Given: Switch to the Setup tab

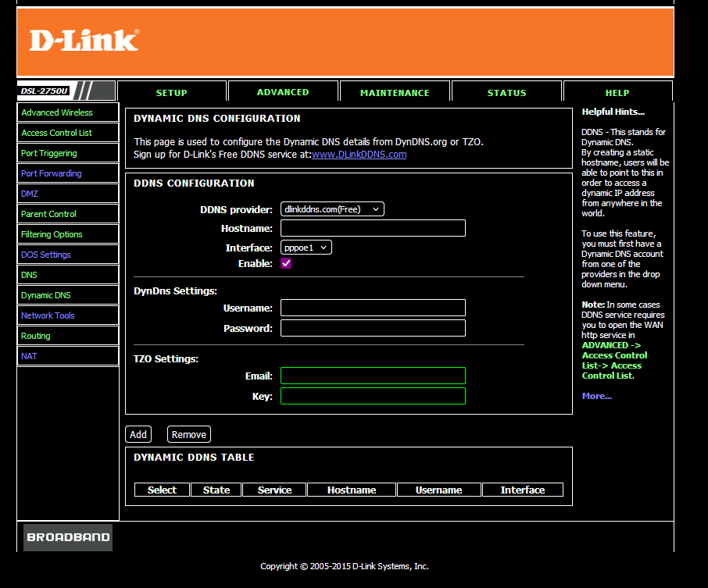Looking at the screenshot, I should (x=172, y=93).
